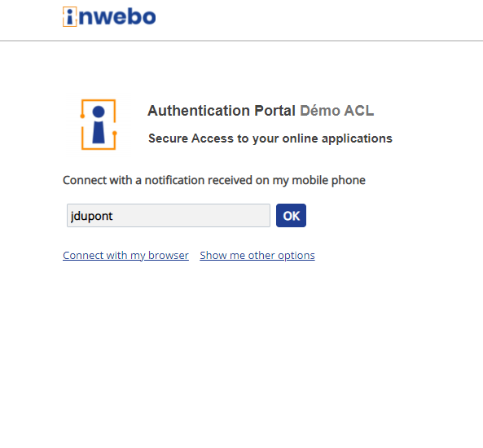This screenshot has height=448, width=483.
Task: Click the "Secure Access to your online applications" subtitle
Action: (270, 138)
